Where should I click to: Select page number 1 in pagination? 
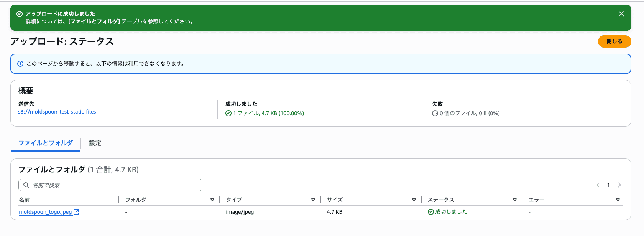[608, 185]
